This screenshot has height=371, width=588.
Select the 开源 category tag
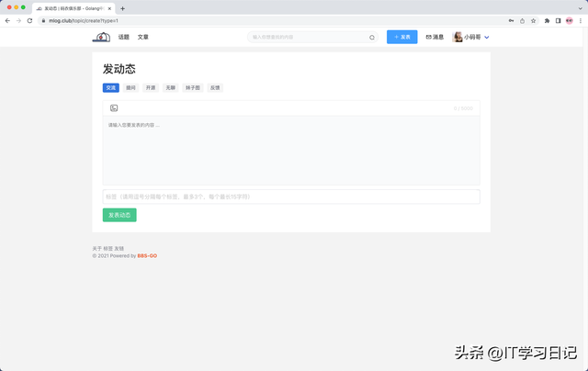[151, 87]
